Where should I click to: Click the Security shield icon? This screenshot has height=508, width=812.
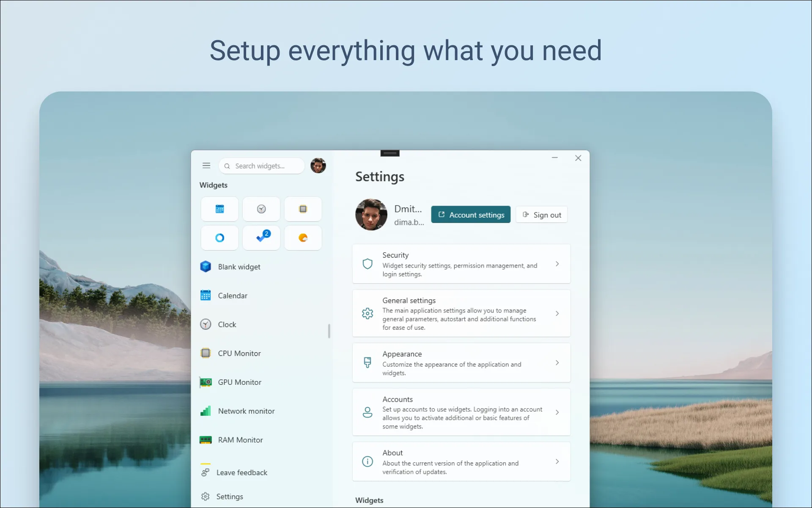click(x=368, y=264)
